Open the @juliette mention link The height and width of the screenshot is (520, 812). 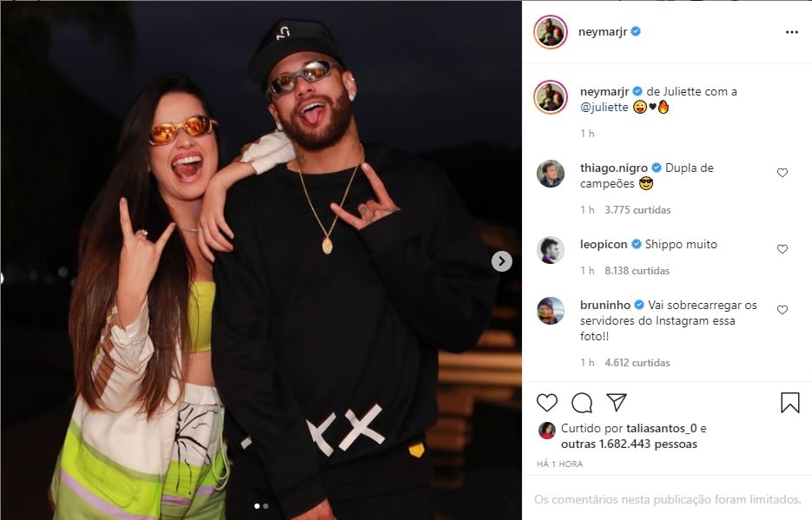tap(604, 108)
